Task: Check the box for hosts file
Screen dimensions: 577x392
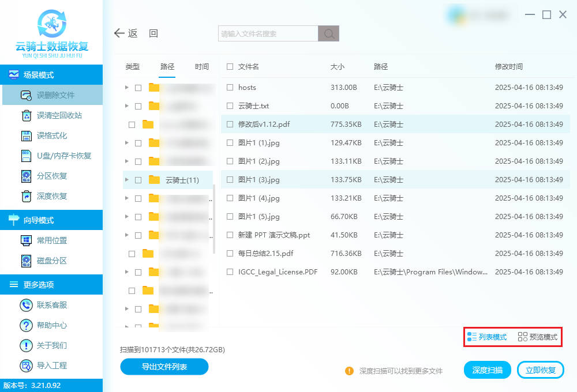Action: click(230, 88)
